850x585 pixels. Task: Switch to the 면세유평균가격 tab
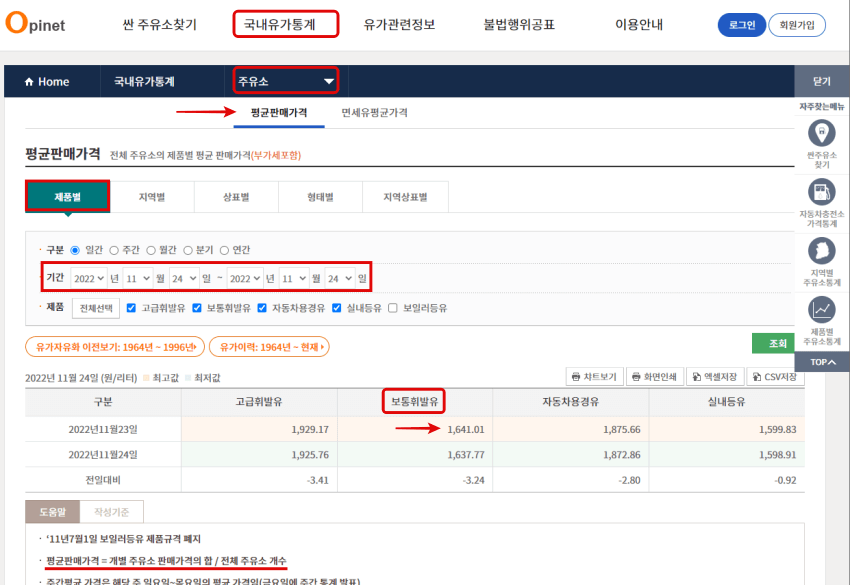pyautogui.click(x=374, y=113)
